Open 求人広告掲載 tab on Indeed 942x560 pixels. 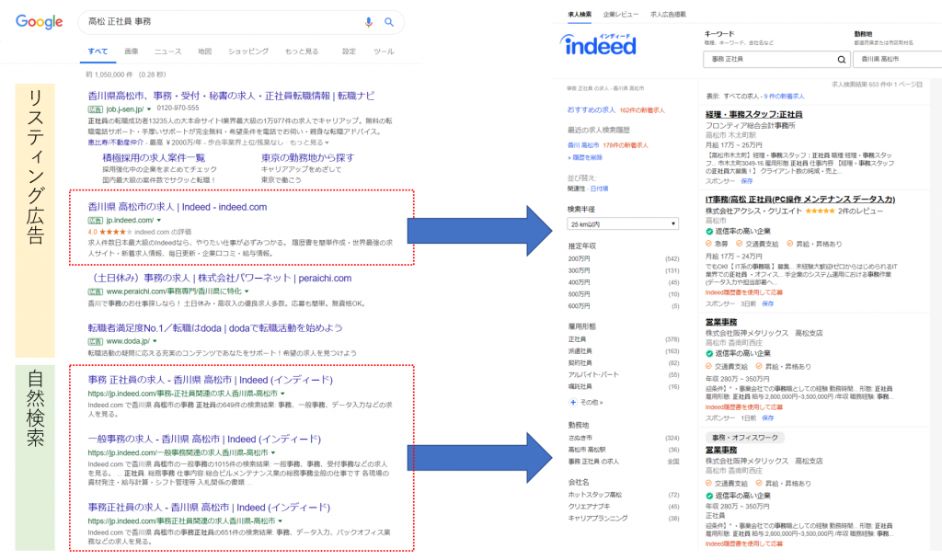pyautogui.click(x=668, y=15)
